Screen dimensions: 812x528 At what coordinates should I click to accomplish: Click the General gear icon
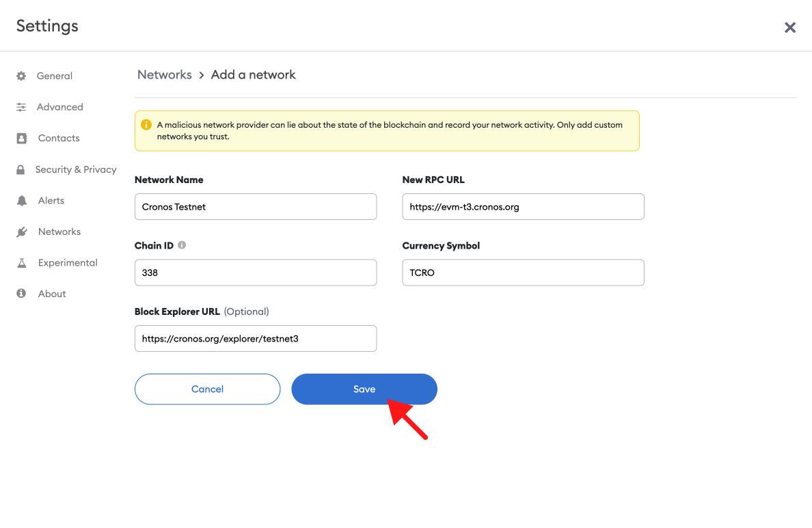(21, 76)
